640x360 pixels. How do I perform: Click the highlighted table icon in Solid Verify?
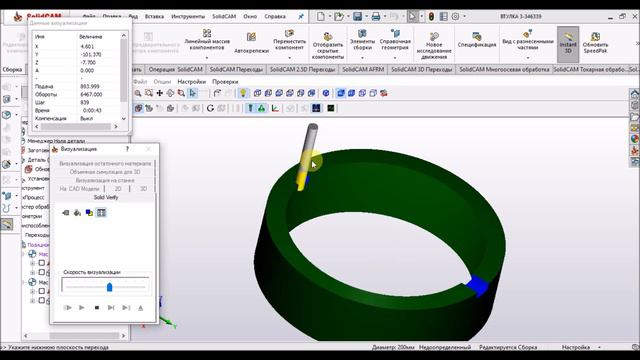point(101,213)
